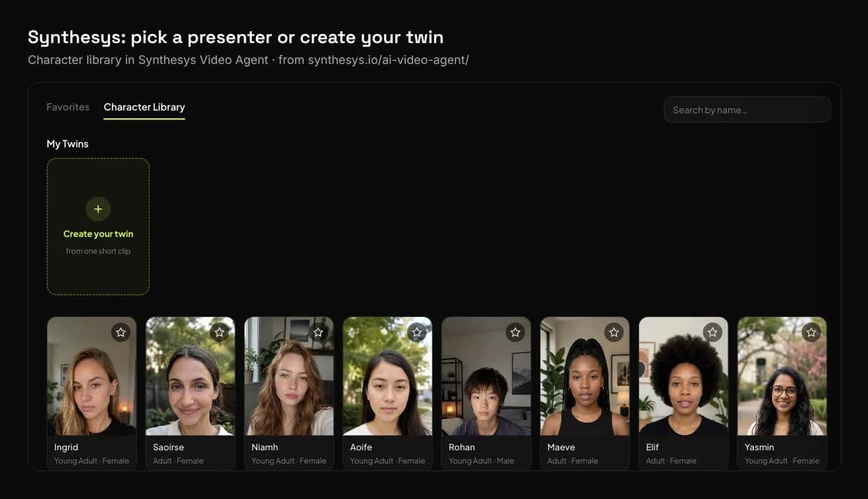
Task: Click "Adult · Female" under Elif
Action: (x=671, y=461)
